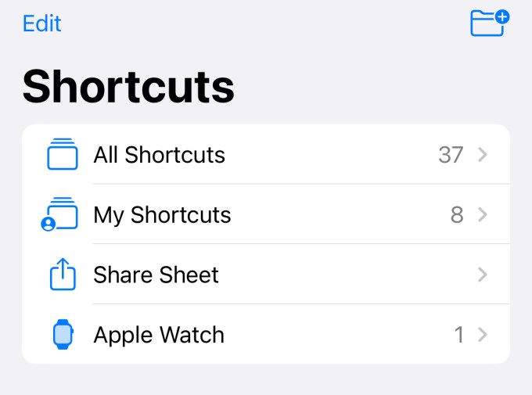532x395 pixels.
Task: Select the Apple Watch text label
Action: [x=159, y=336]
